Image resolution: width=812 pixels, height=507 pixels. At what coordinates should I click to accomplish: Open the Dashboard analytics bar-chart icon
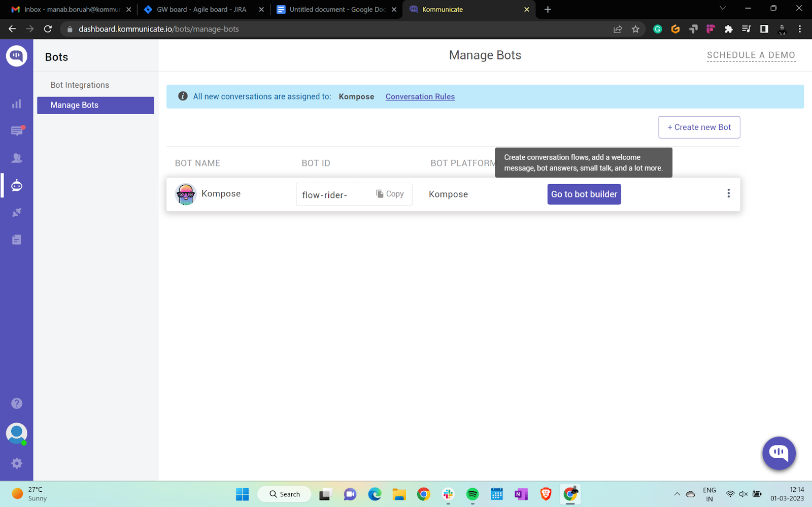click(17, 104)
